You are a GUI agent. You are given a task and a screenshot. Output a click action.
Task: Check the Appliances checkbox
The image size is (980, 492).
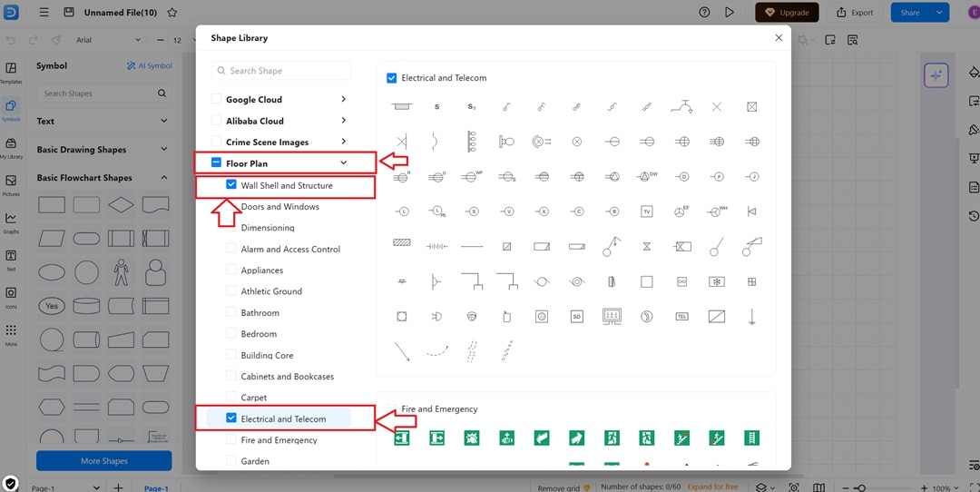(x=231, y=271)
